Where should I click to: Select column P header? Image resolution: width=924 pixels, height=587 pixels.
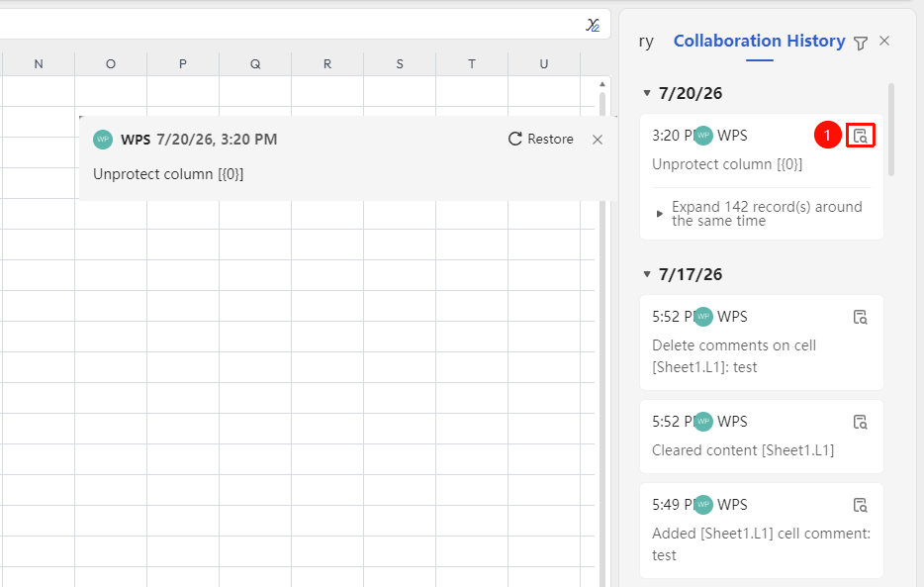(183, 64)
